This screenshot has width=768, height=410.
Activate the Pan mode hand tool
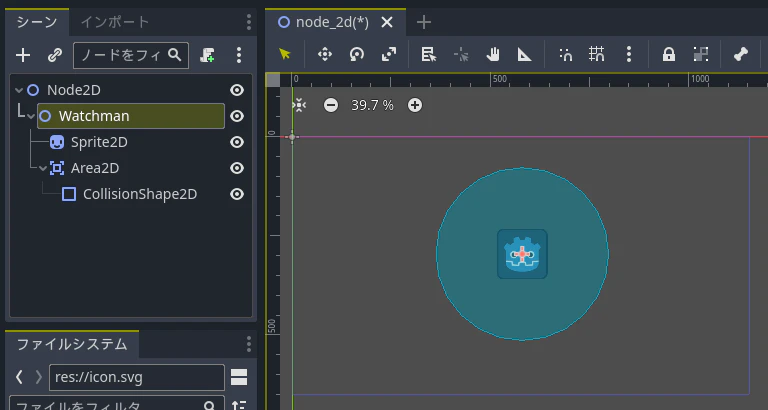click(x=493, y=54)
